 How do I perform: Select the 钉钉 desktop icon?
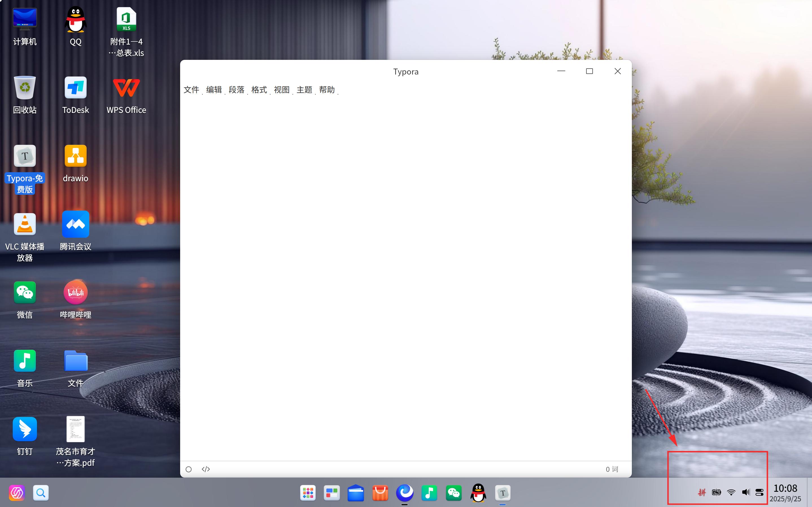(x=25, y=437)
